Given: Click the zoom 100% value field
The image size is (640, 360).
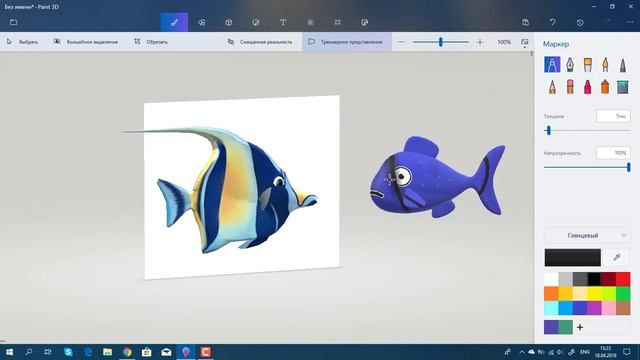Looking at the screenshot, I should tap(504, 42).
